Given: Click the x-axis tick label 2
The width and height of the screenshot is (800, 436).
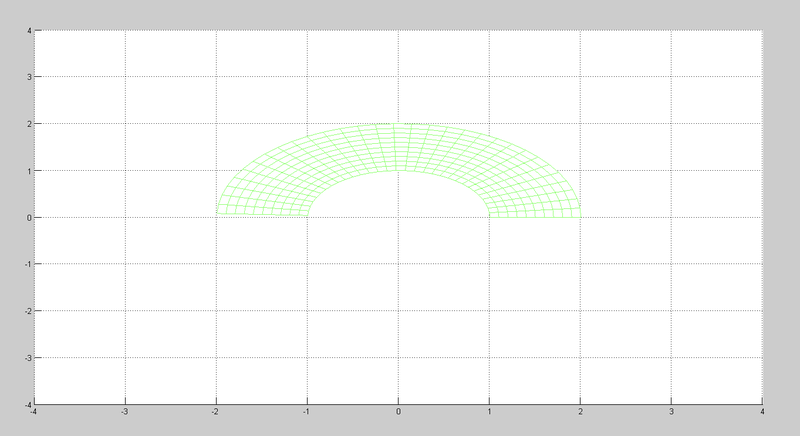Looking at the screenshot, I should [580, 411].
